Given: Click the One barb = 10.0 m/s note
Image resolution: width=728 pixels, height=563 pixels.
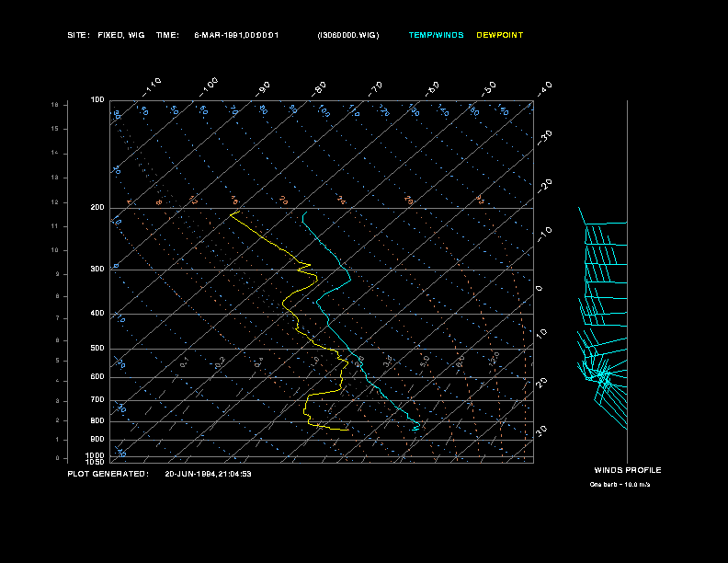Looking at the screenshot, I should [x=620, y=485].
